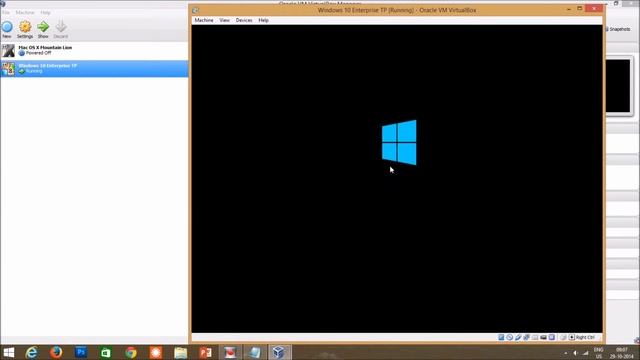The image size is (640, 360).
Task: Select Windows 10 Enterprise TP VM entry
Action: 94,69
